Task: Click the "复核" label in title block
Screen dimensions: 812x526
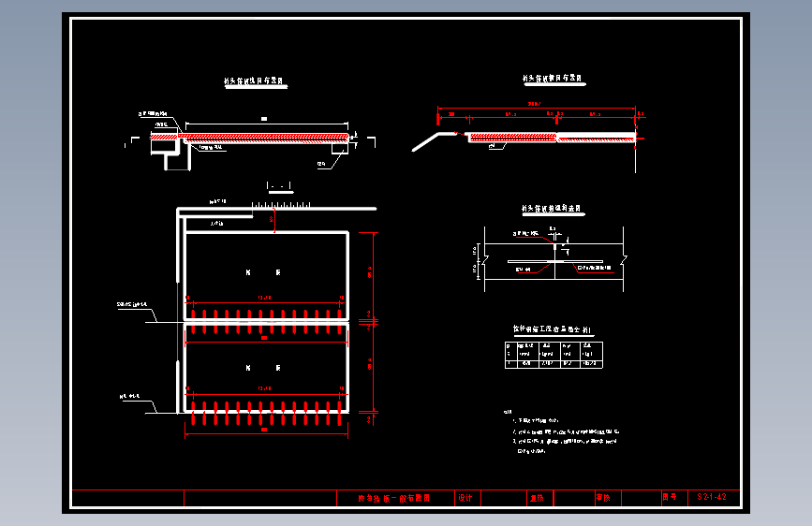Action: coord(537,498)
